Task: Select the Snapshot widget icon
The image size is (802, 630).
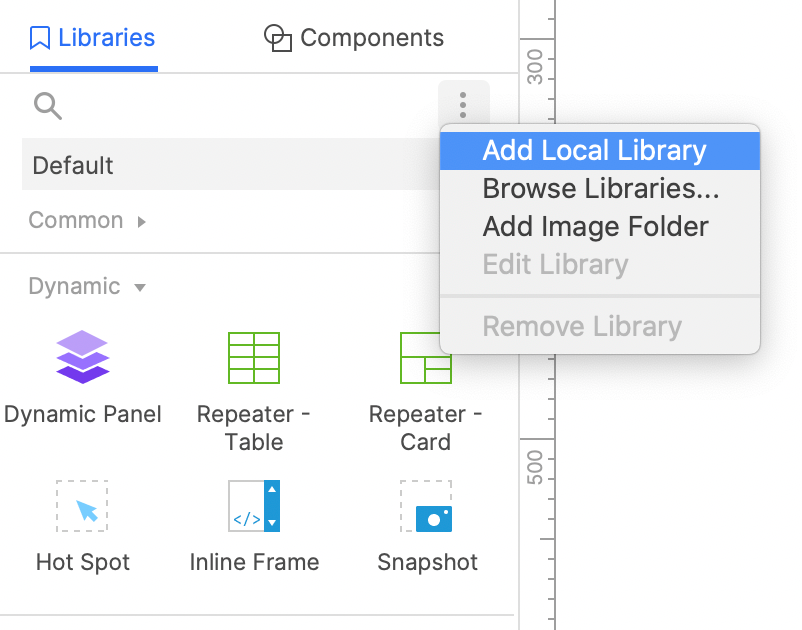Action: [x=426, y=506]
